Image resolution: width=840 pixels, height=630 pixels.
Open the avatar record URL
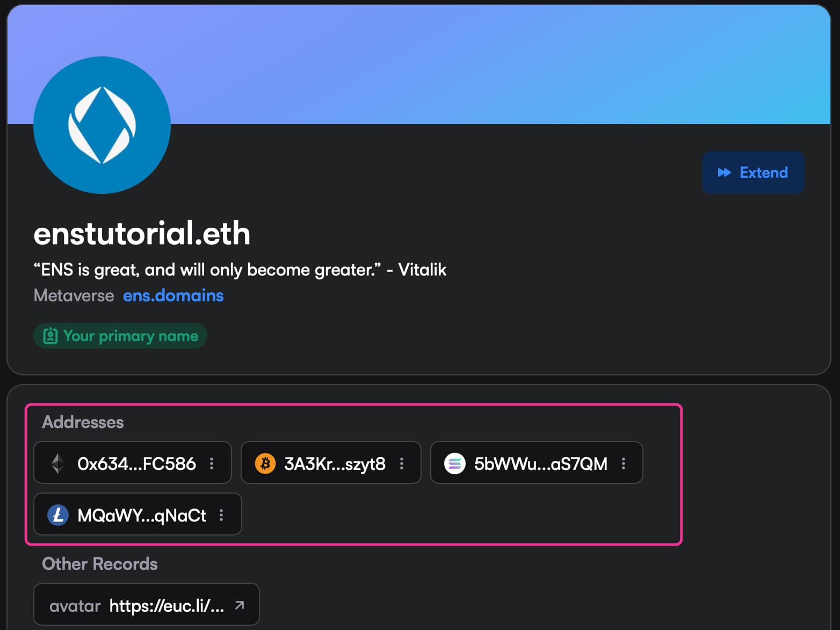tap(166, 605)
